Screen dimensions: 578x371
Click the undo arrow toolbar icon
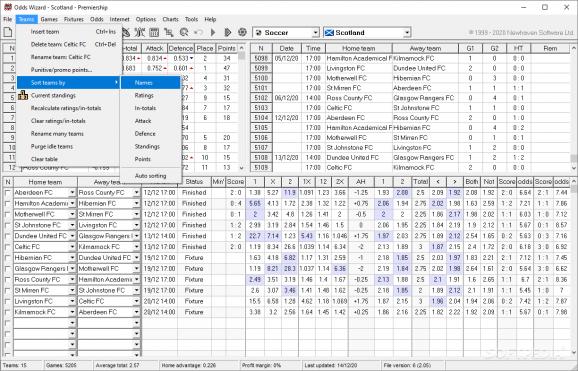(198, 32)
